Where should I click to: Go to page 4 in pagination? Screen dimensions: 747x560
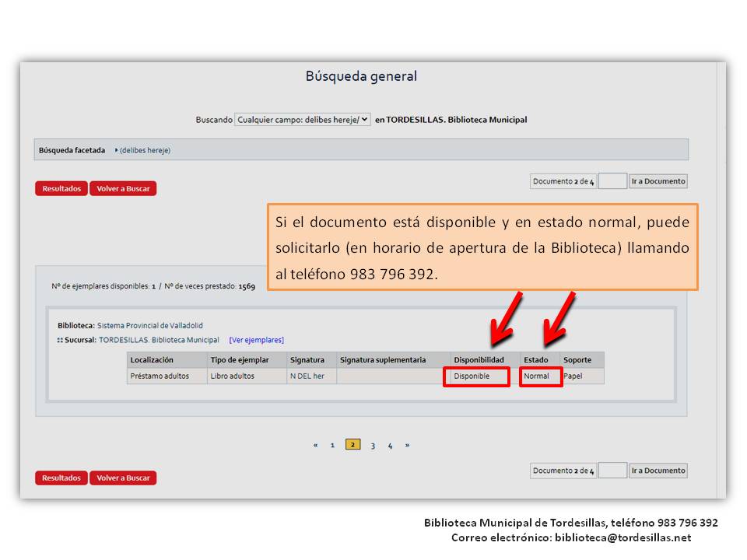click(x=390, y=446)
